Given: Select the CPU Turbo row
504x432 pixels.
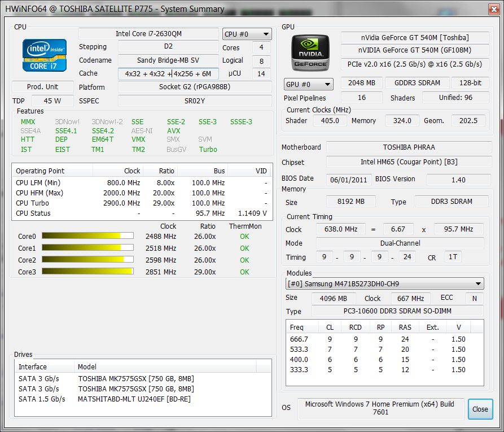Looking at the screenshot, I should [142, 203].
